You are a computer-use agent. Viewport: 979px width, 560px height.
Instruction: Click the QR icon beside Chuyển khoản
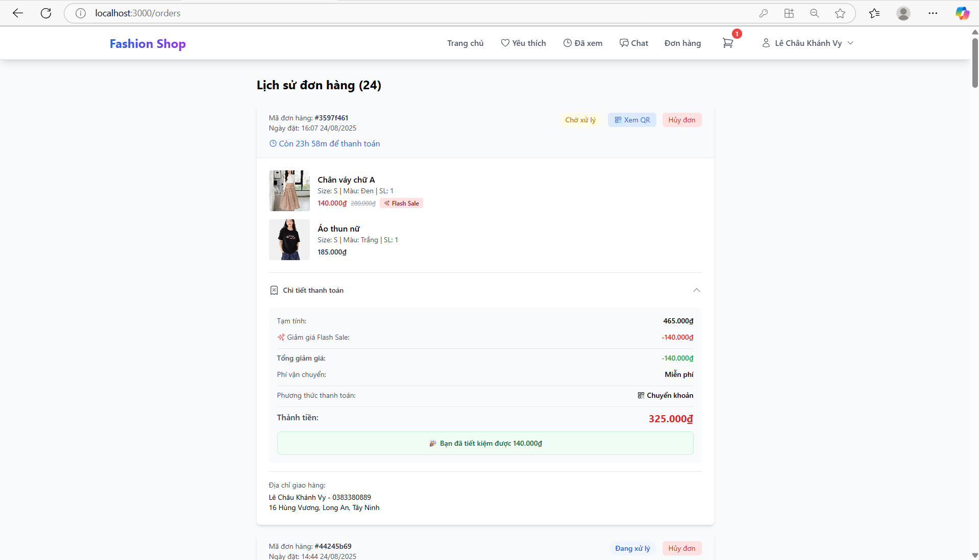tap(641, 395)
